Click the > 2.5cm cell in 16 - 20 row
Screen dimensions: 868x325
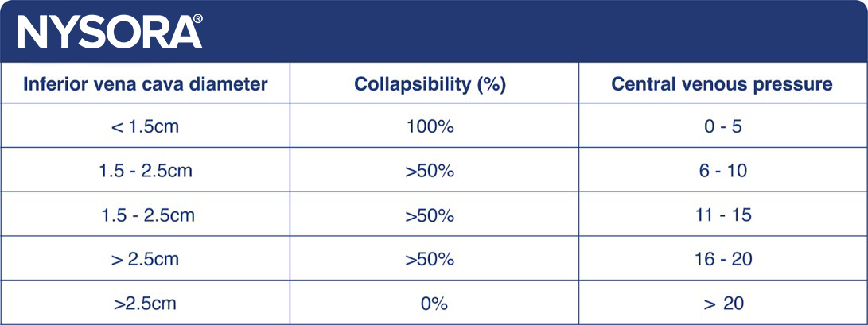pyautogui.click(x=145, y=259)
